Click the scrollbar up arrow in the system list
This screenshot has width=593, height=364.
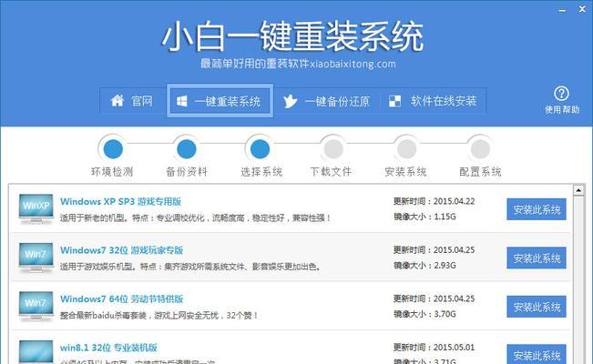click(x=578, y=190)
